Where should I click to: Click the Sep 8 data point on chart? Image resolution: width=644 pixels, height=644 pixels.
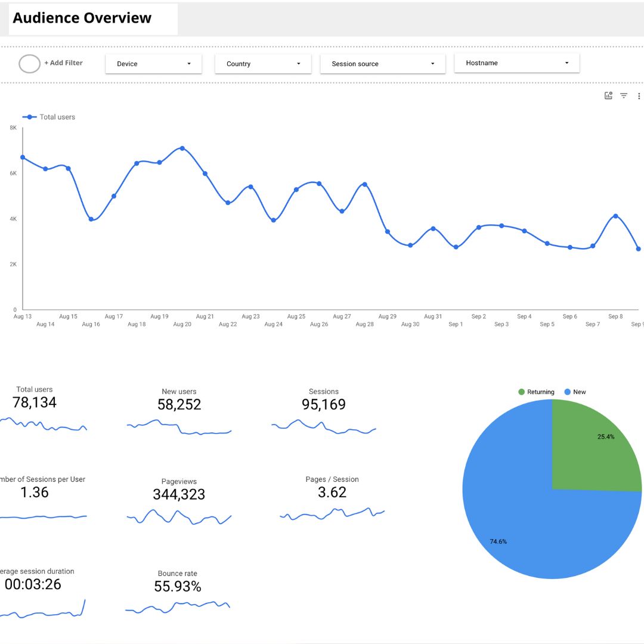[615, 216]
